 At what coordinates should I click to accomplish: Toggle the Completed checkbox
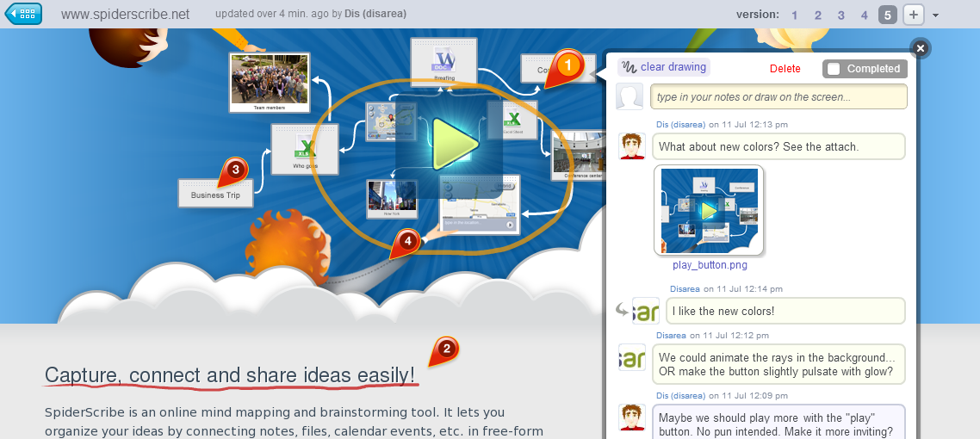click(833, 69)
